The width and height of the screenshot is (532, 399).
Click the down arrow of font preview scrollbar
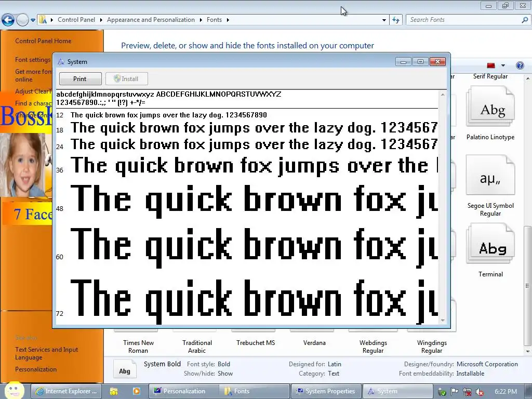pyautogui.click(x=443, y=320)
